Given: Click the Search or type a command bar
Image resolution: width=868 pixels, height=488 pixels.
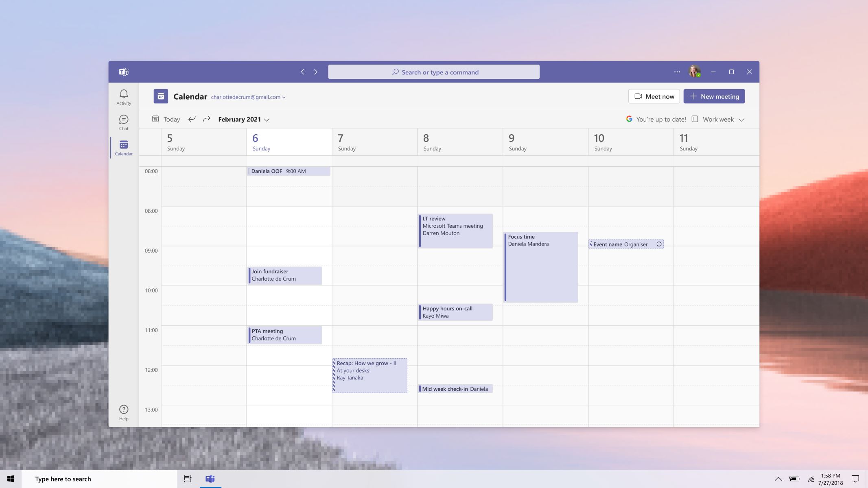Looking at the screenshot, I should [433, 72].
